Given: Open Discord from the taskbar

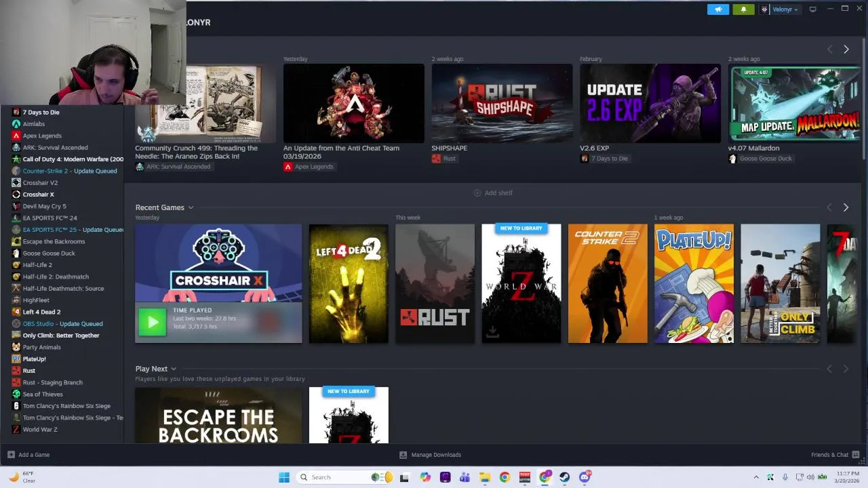Looking at the screenshot, I should click(585, 477).
